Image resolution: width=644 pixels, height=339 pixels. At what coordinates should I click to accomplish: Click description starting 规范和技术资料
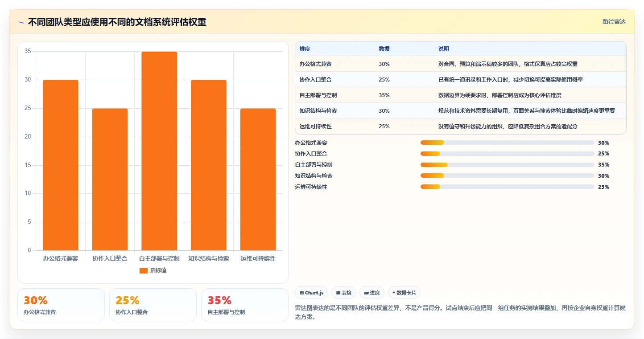(x=527, y=111)
